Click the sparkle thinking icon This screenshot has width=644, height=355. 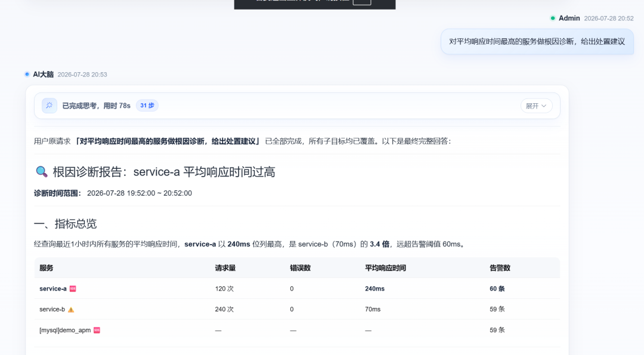(49, 106)
